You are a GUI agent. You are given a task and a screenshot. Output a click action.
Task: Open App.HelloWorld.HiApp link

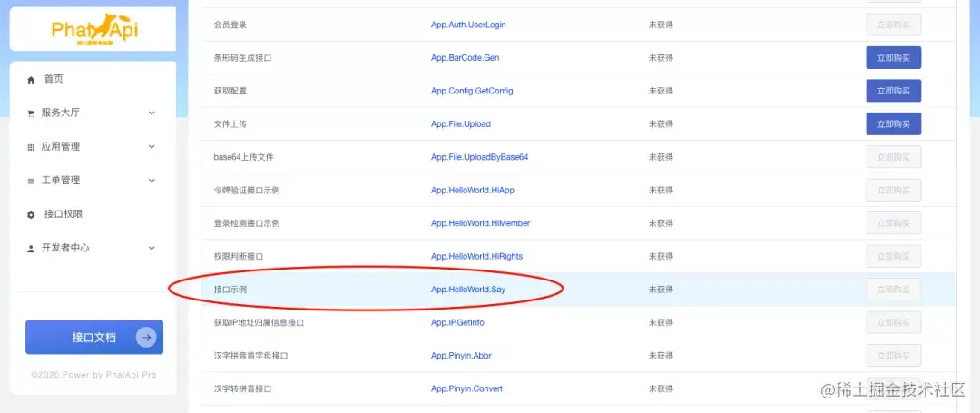pos(473,191)
